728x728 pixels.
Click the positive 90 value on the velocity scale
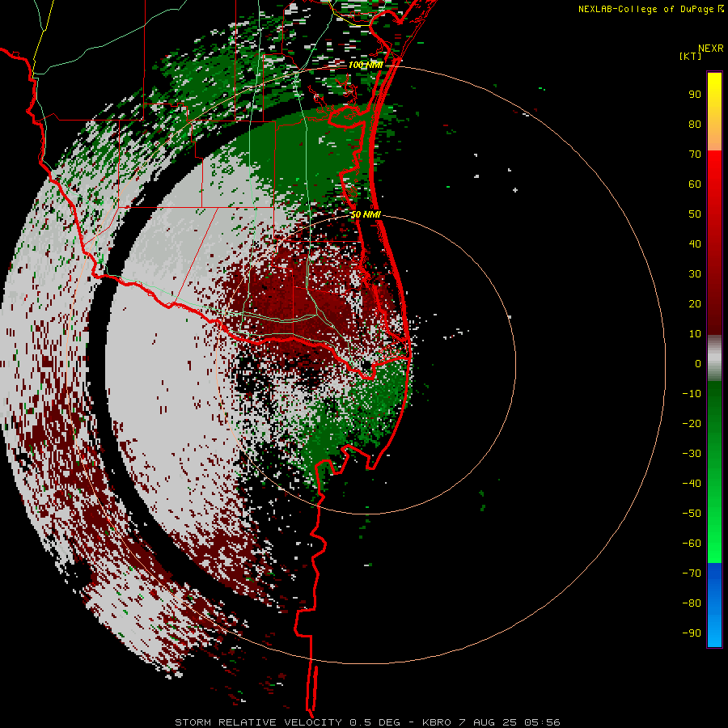695,95
